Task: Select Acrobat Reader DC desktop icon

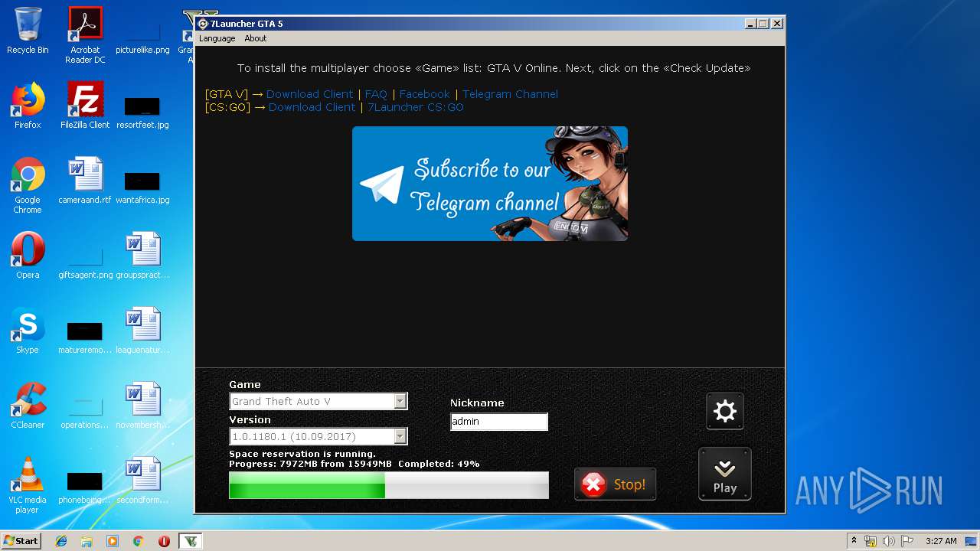Action: 85,35
